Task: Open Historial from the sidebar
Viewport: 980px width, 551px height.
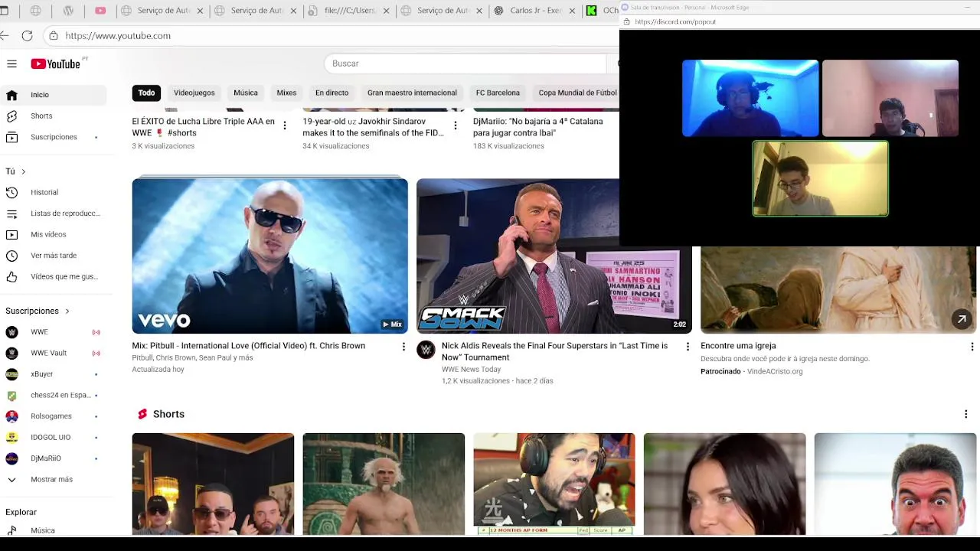Action: click(54, 192)
